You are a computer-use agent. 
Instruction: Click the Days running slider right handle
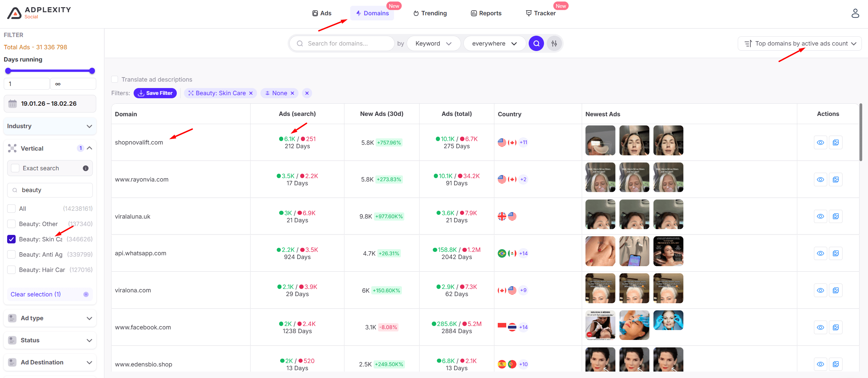(x=92, y=71)
